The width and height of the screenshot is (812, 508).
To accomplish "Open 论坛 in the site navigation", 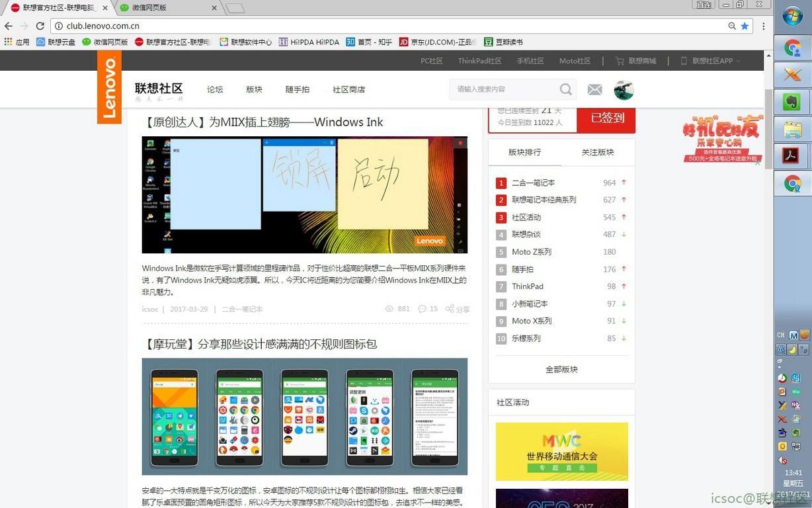I will (214, 89).
